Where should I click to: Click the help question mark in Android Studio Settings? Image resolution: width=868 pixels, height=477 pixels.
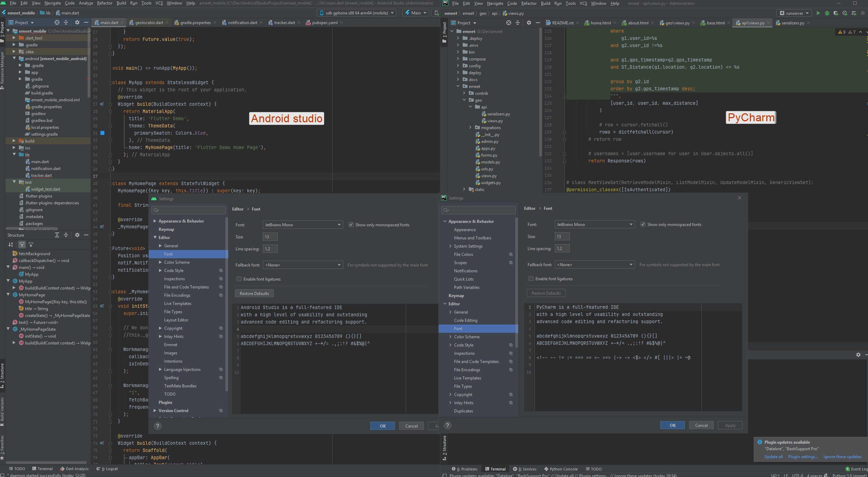point(158,426)
